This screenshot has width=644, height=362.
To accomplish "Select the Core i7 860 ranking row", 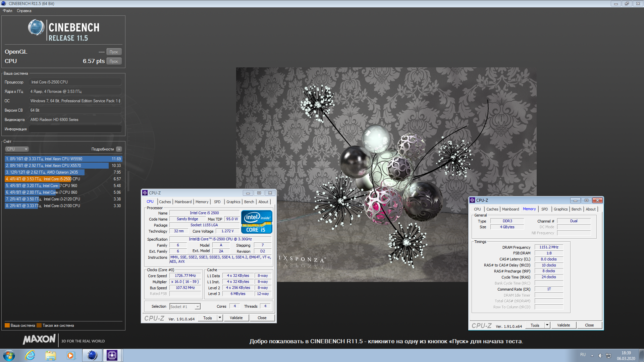I will point(63,192).
